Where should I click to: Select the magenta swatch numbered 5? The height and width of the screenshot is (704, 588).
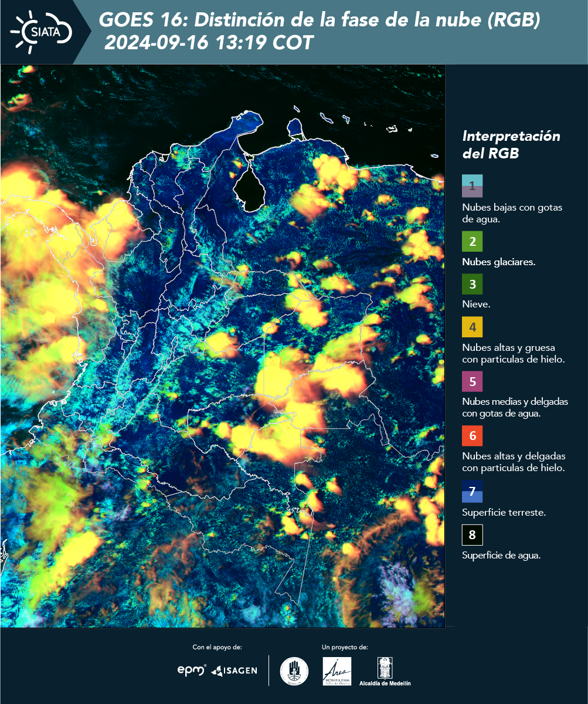(x=472, y=381)
